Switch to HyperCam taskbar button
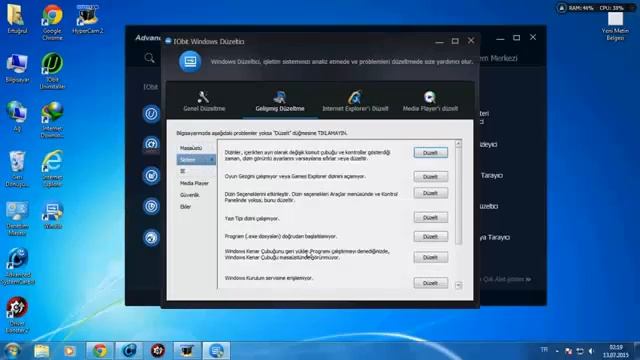Image resolution: width=640 pixels, height=360 pixels. tap(187, 351)
